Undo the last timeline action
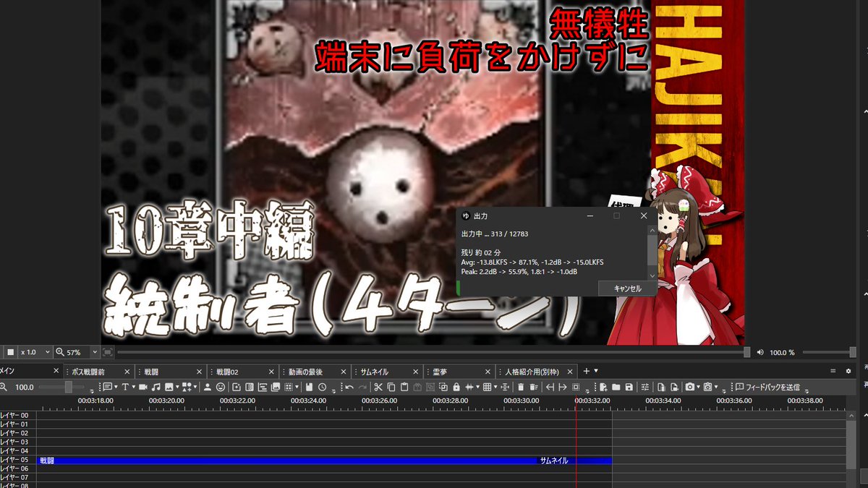The width and height of the screenshot is (868, 488). point(349,387)
